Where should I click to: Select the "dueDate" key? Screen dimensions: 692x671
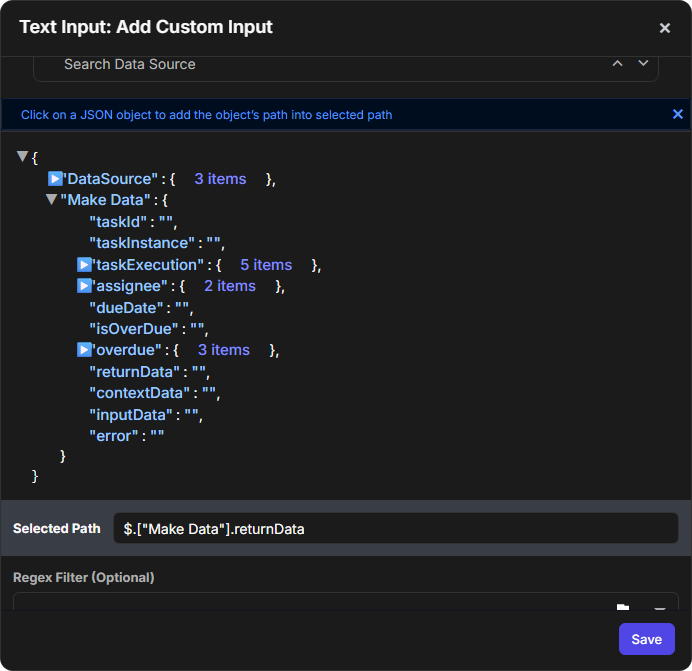[126, 308]
